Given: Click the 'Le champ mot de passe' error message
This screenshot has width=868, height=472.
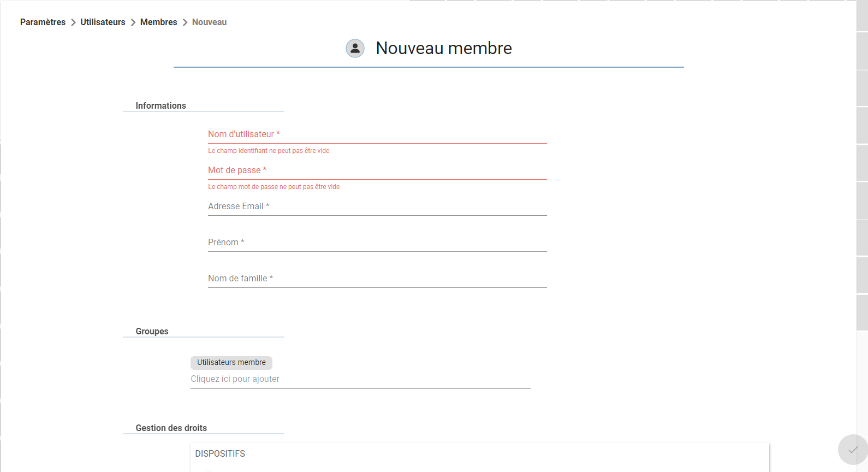Looking at the screenshot, I should (x=274, y=187).
